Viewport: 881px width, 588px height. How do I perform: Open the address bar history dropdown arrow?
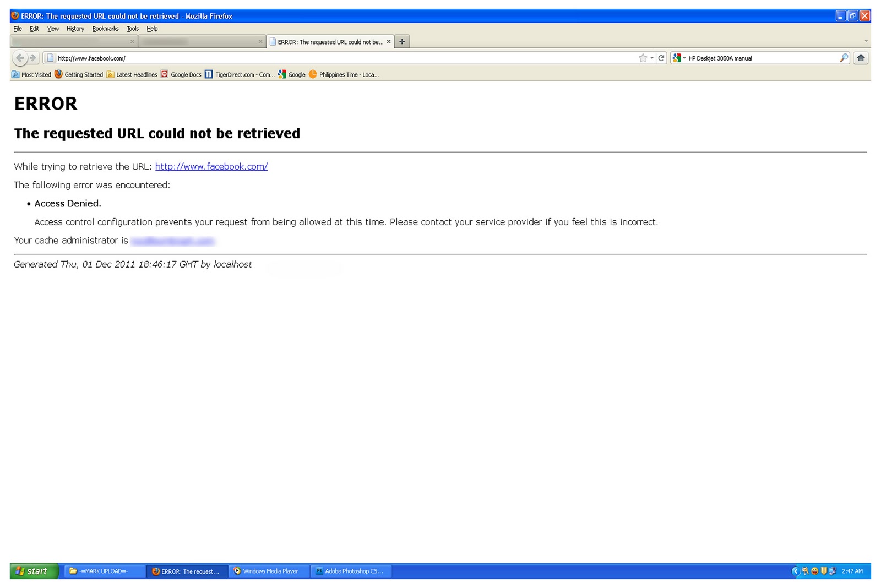click(652, 58)
